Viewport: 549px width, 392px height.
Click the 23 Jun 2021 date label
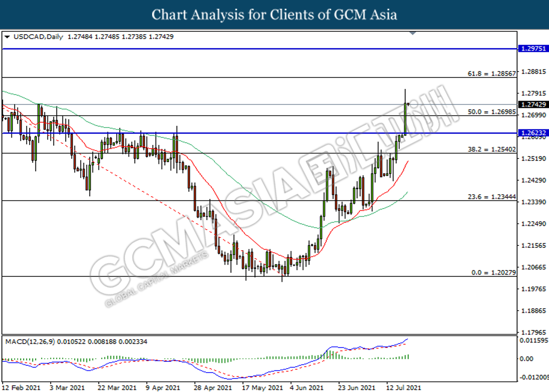[357, 388]
